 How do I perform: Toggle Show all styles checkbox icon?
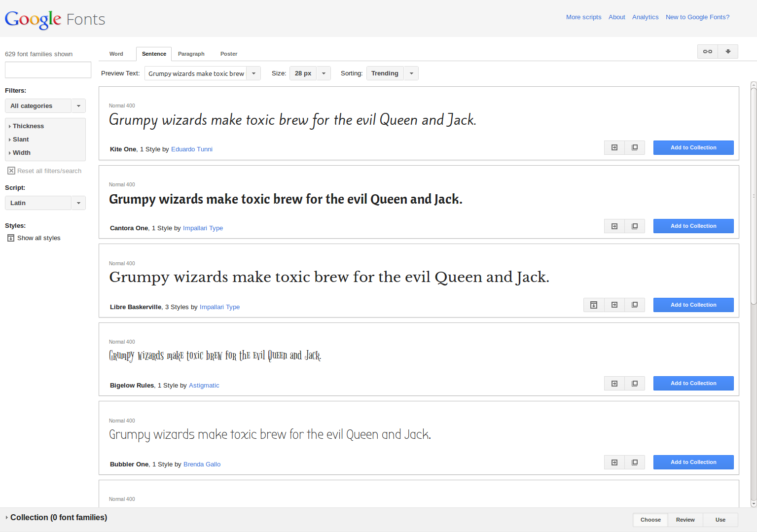[x=11, y=238]
